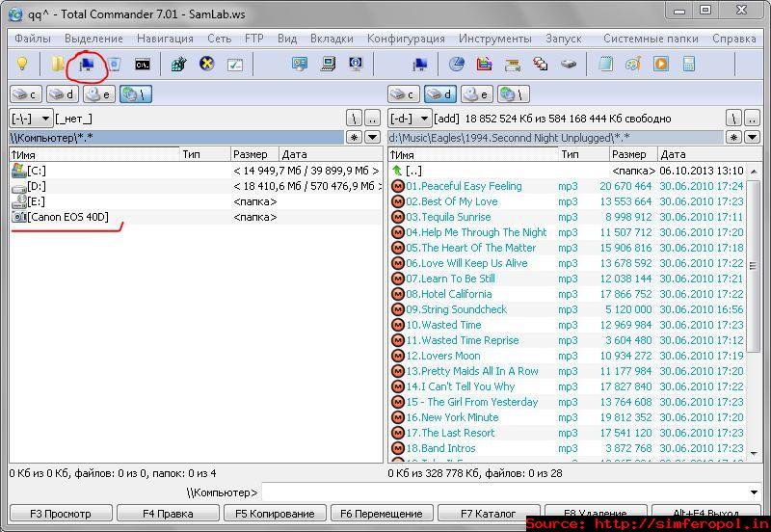Open left panel directory history dropdown arrow
Image resolution: width=771 pixels, height=532 pixels.
click(373, 138)
